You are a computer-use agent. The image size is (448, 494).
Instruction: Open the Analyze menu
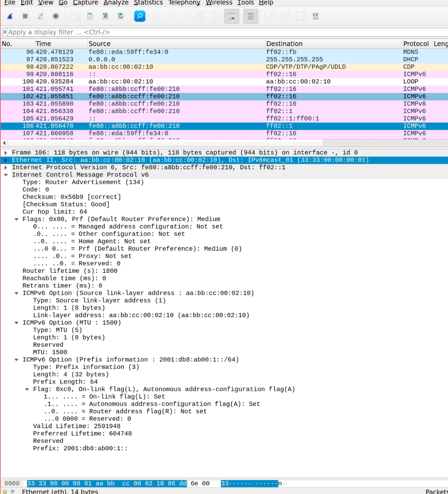click(x=116, y=3)
